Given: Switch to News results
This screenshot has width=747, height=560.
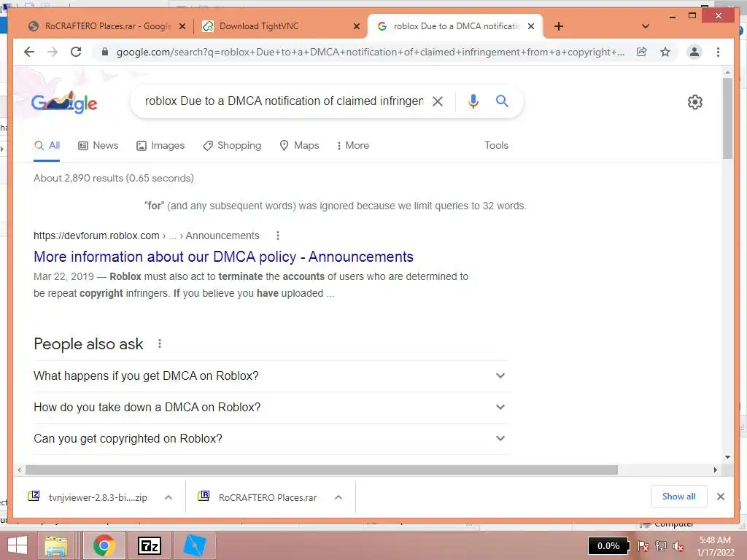Looking at the screenshot, I should (x=98, y=146).
